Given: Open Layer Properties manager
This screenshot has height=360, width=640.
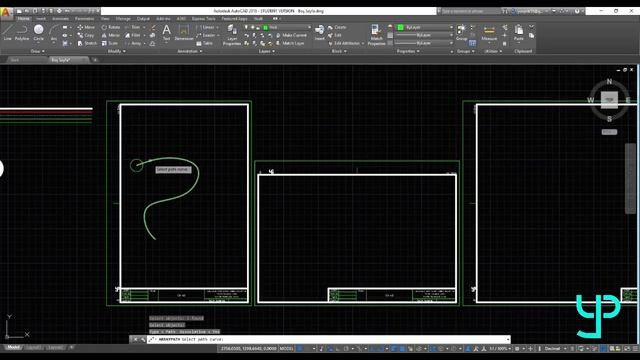Looking at the screenshot, I should click(232, 35).
